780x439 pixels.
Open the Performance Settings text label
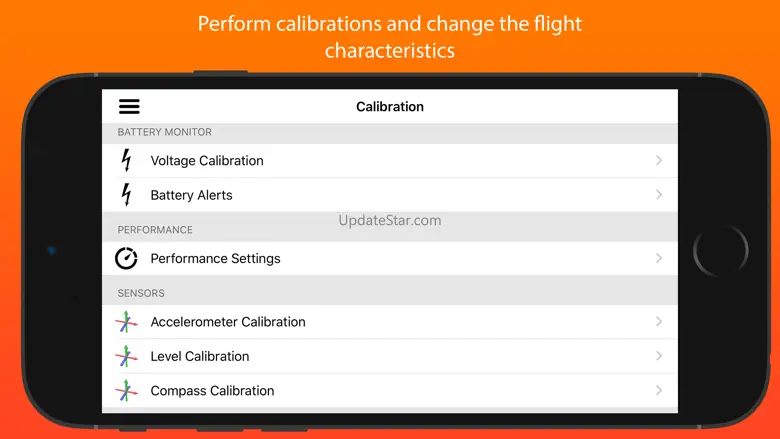coord(215,258)
